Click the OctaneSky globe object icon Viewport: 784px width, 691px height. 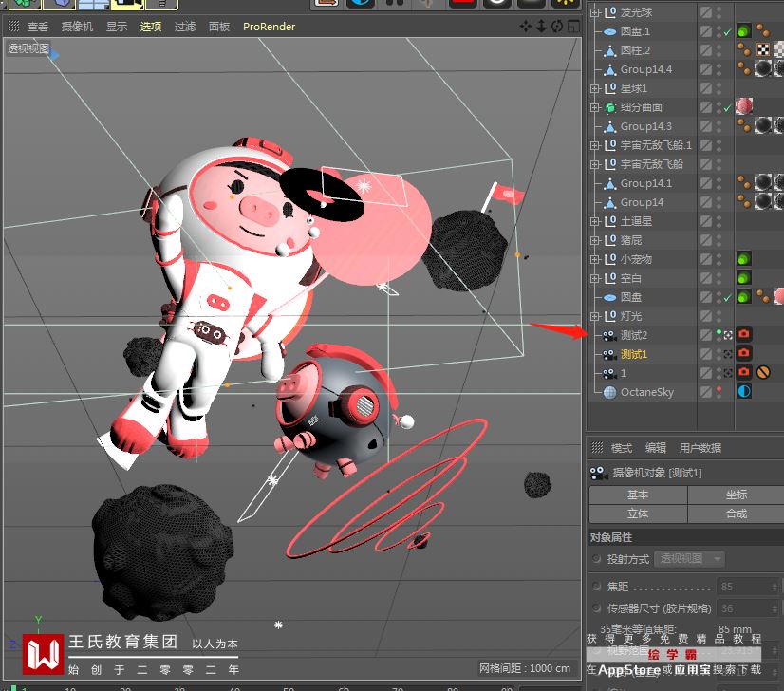(609, 393)
